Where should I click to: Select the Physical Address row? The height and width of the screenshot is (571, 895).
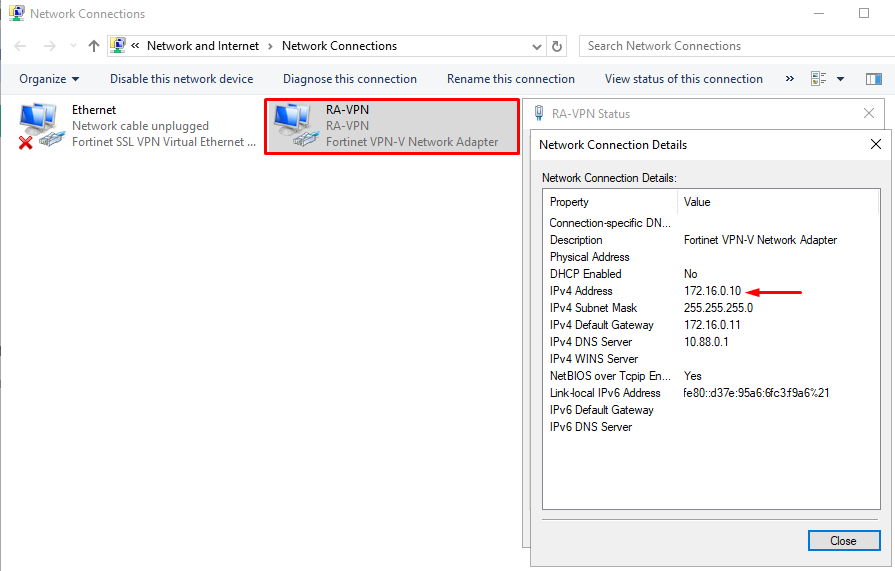click(x=711, y=258)
